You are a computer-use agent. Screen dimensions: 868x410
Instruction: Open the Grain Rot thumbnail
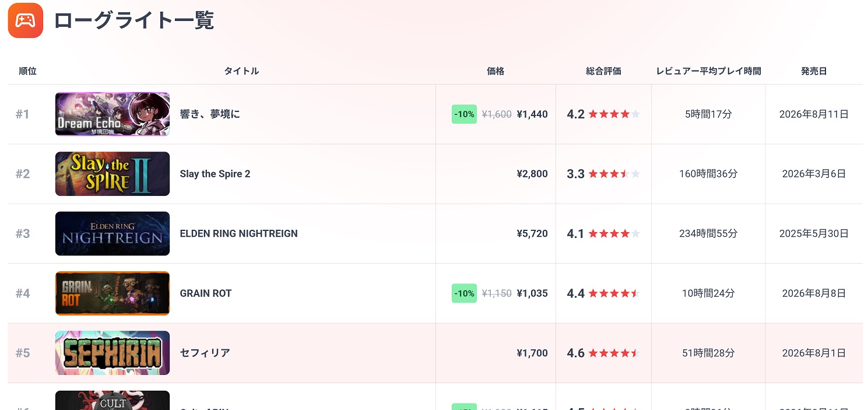coord(113,293)
